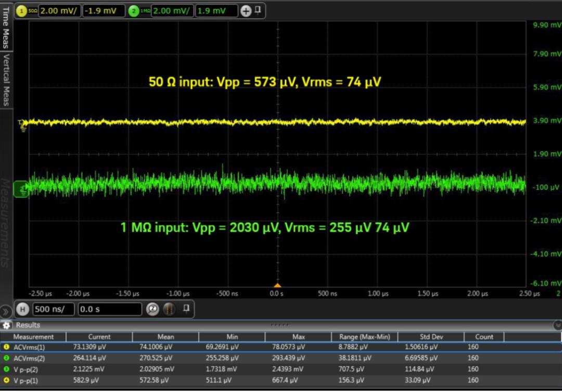Toggle yellow channel 1 button
The image size is (562, 392).
click(x=21, y=11)
